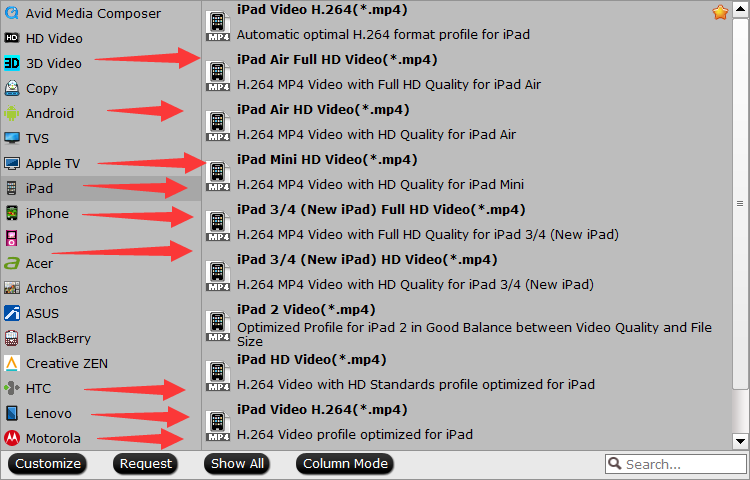Select the iPhone category

(100, 213)
